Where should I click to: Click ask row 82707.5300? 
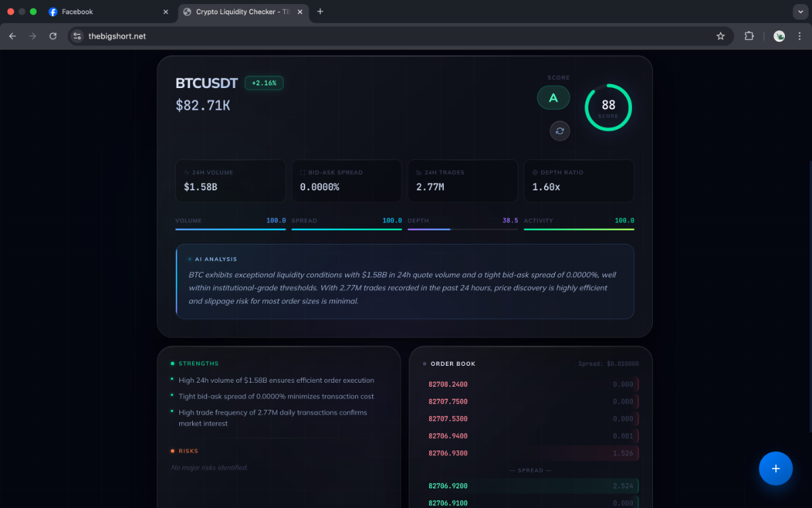coord(531,419)
